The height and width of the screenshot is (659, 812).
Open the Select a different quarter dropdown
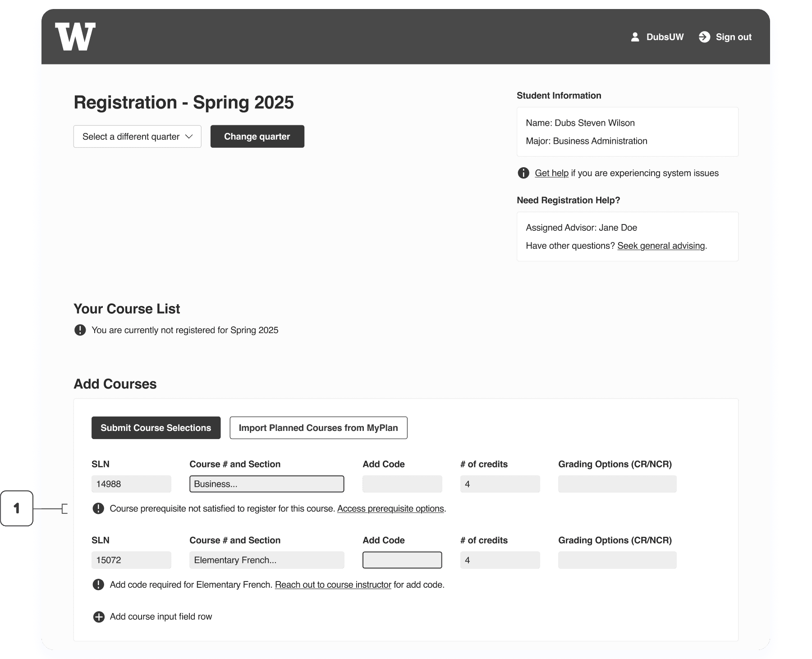(138, 137)
